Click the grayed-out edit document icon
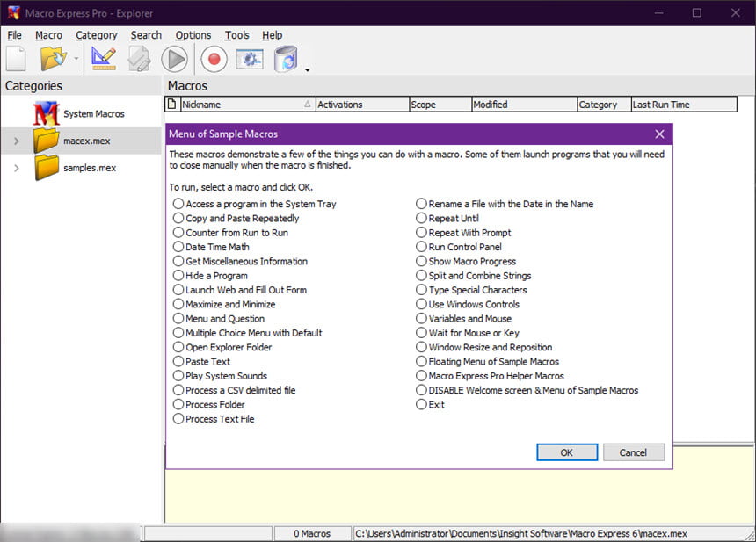The image size is (756, 542). pos(140,59)
